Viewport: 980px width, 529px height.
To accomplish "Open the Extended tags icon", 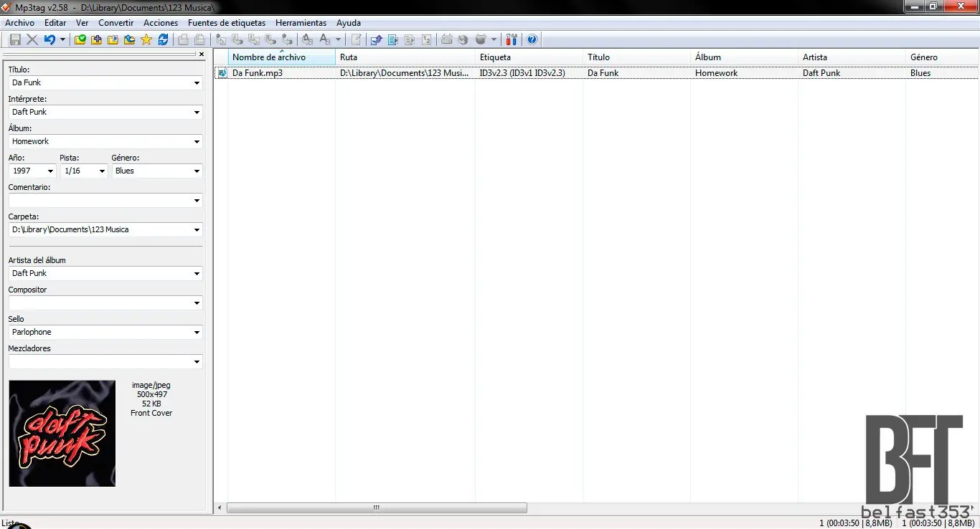I will (x=356, y=39).
